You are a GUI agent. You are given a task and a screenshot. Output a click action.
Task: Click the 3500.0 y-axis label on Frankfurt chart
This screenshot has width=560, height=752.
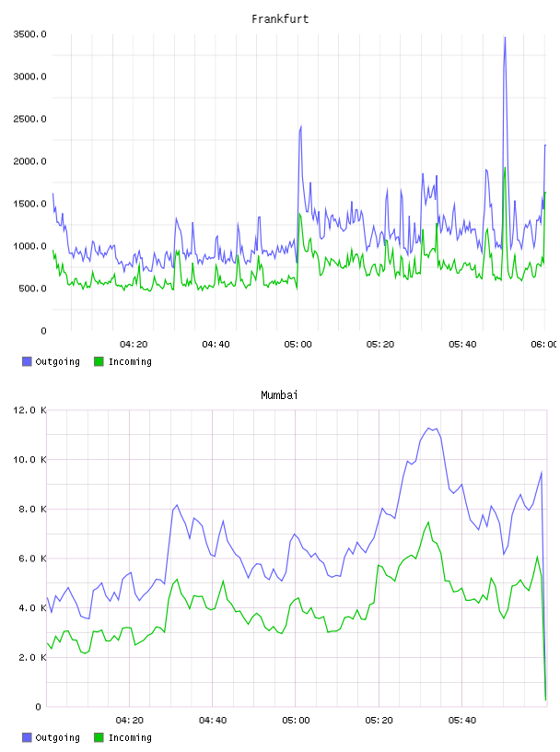[x=29, y=34]
